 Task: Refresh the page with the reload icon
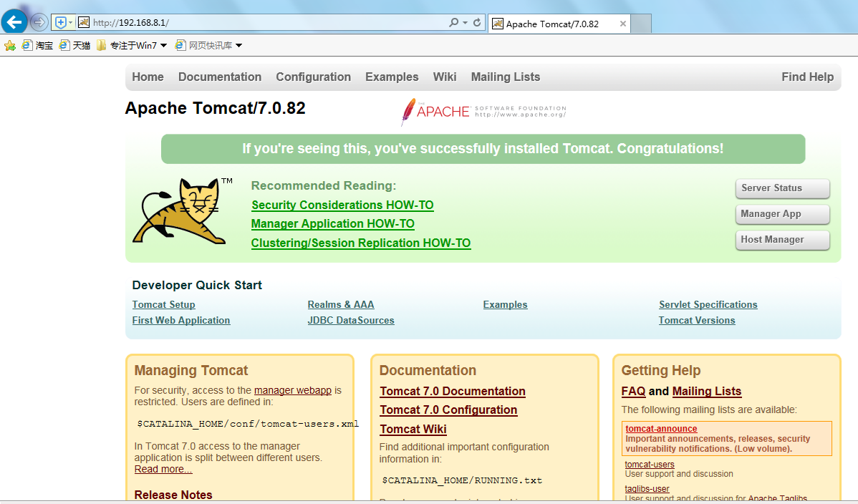click(477, 22)
